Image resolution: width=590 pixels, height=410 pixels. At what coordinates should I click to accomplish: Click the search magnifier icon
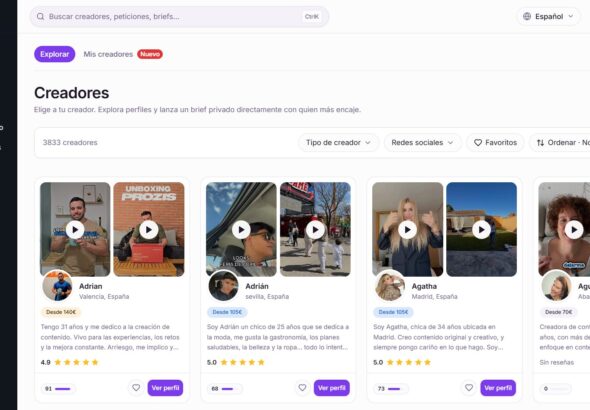pos(40,17)
